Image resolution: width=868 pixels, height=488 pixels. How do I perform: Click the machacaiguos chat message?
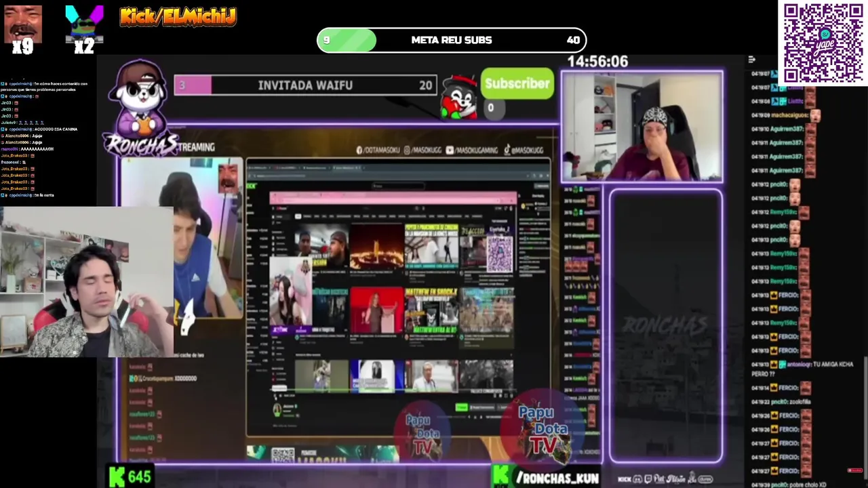pyautogui.click(x=786, y=116)
